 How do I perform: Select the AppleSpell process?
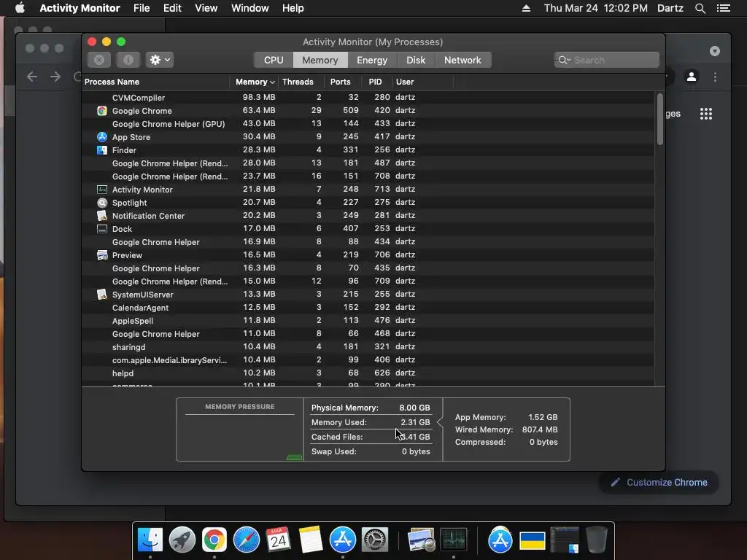pyautogui.click(x=368, y=321)
